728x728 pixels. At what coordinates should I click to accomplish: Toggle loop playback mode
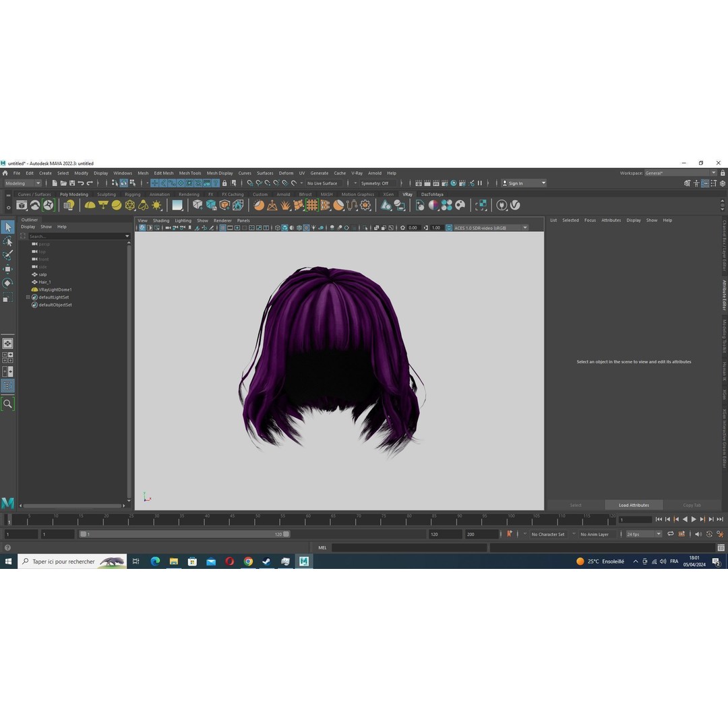pos(671,534)
